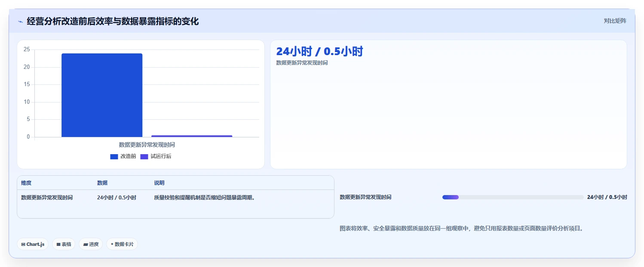
Task: Click the progress row label 数据更新异常发现时间
Action: (365, 197)
